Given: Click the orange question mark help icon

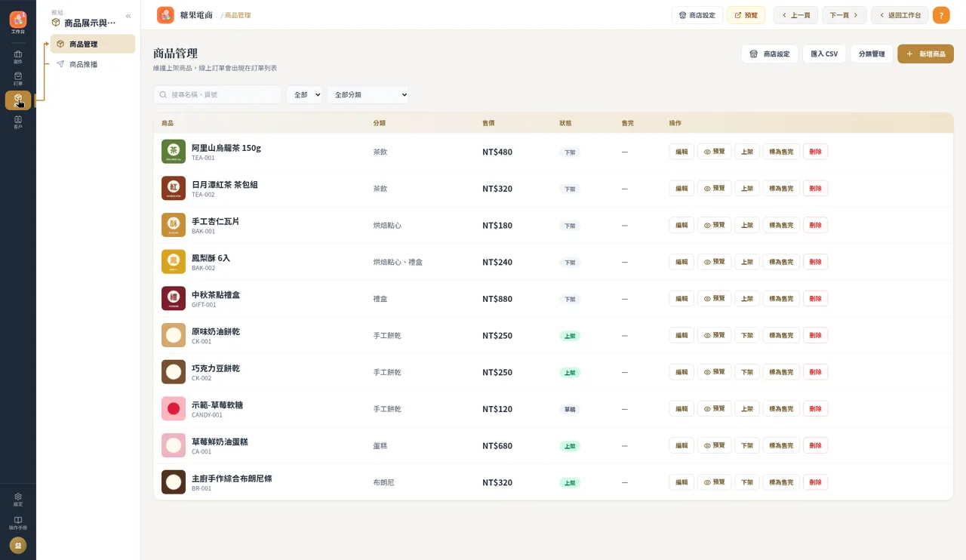Looking at the screenshot, I should [941, 15].
